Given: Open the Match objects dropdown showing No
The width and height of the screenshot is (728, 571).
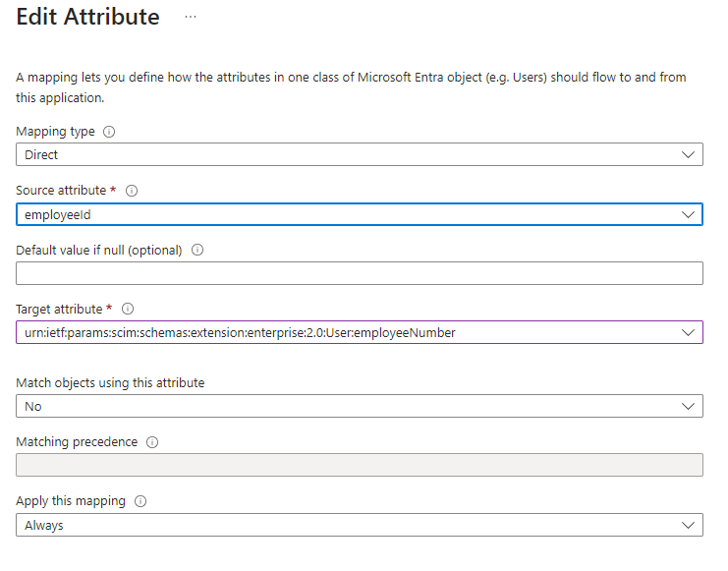Looking at the screenshot, I should pyautogui.click(x=360, y=407).
